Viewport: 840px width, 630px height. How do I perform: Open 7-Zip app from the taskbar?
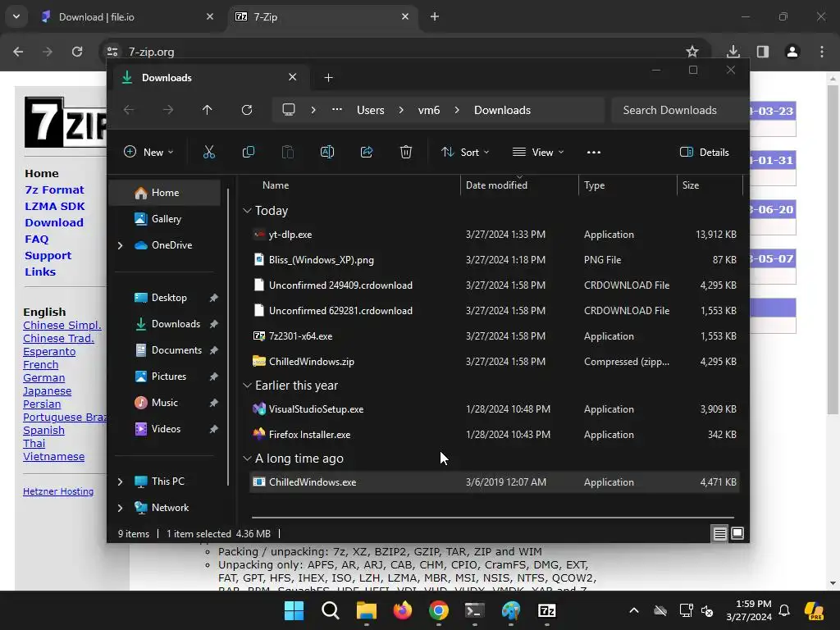(x=547, y=610)
